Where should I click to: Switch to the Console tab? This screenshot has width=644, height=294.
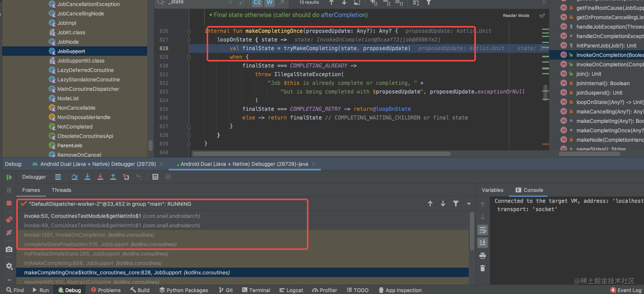pyautogui.click(x=529, y=190)
